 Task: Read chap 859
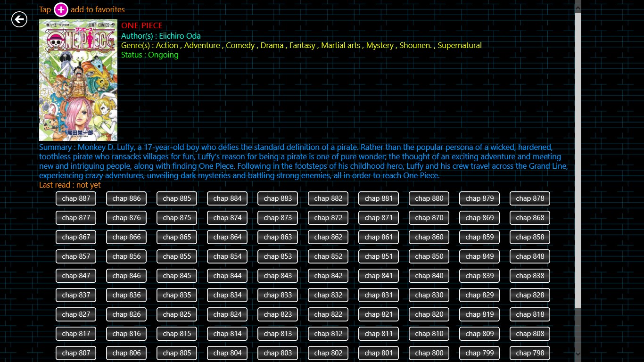(479, 237)
